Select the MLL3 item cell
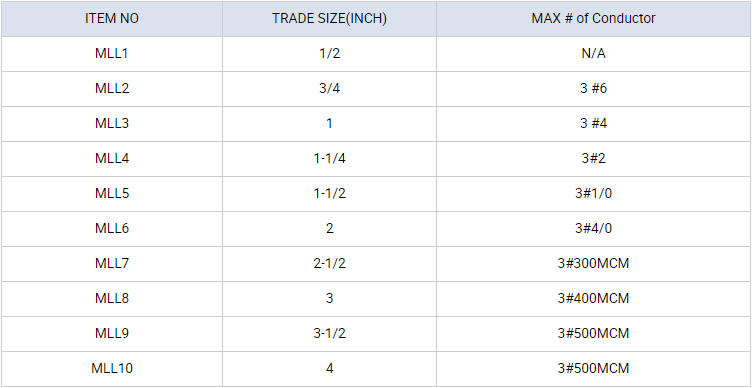The width and height of the screenshot is (752, 388). [112, 124]
